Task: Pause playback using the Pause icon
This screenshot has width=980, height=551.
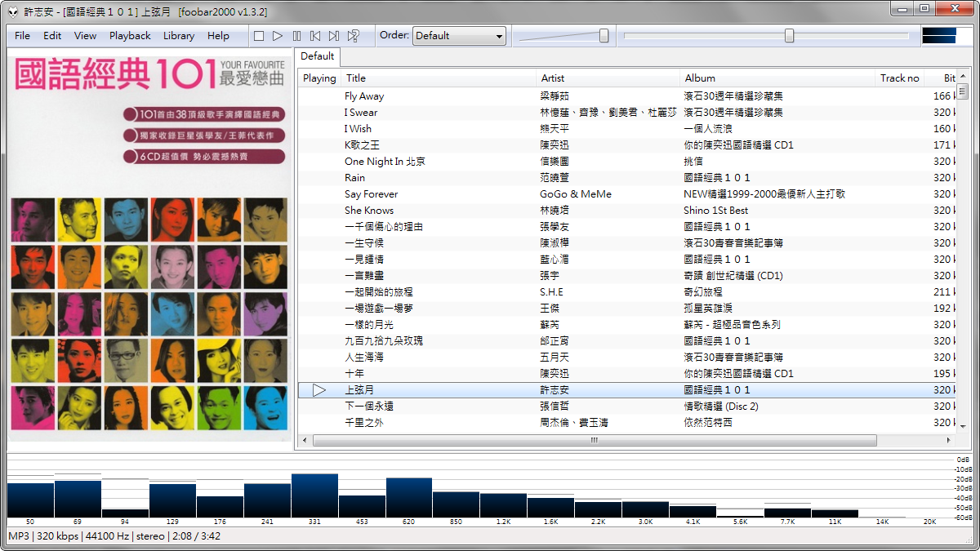Action: click(296, 35)
